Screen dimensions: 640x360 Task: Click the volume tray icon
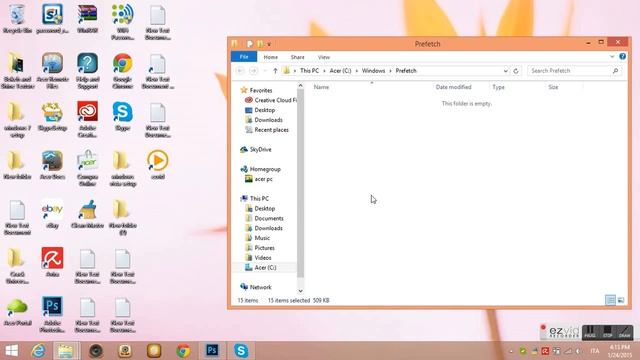click(578, 351)
